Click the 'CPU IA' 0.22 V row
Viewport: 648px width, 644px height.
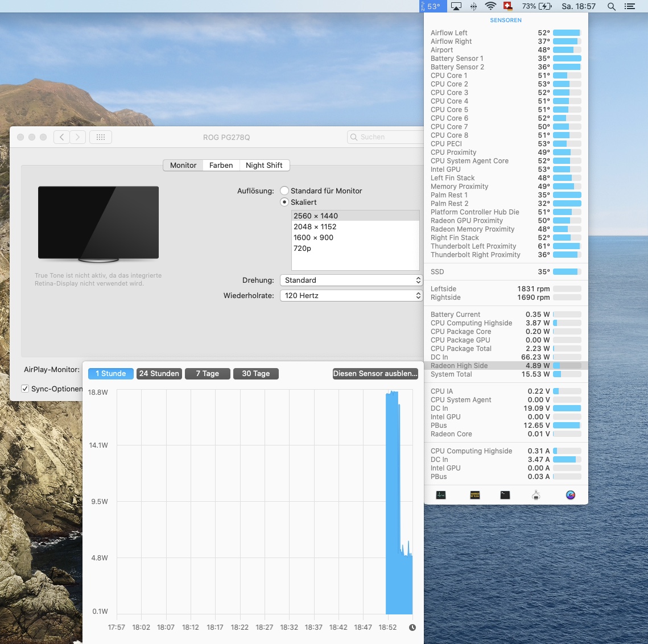(x=506, y=391)
